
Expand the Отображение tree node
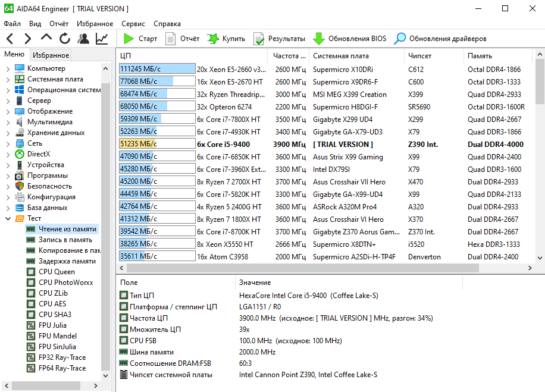8,112
